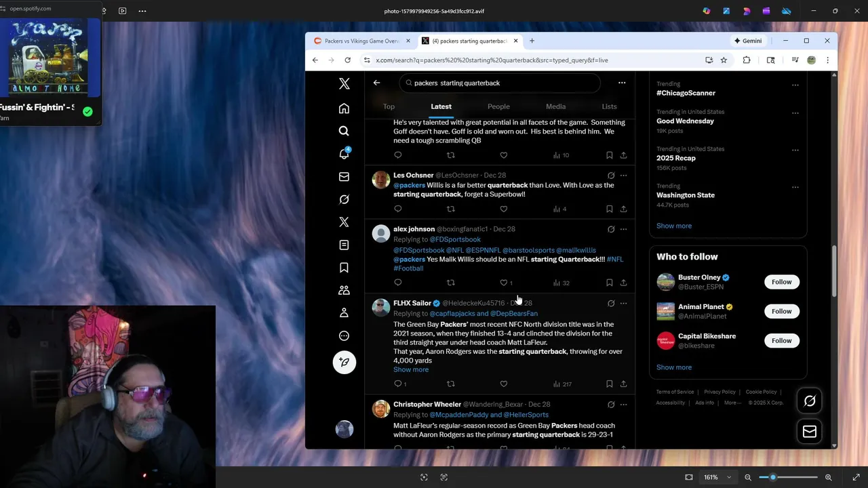Open options for Good Wednesday trend

pos(795,113)
